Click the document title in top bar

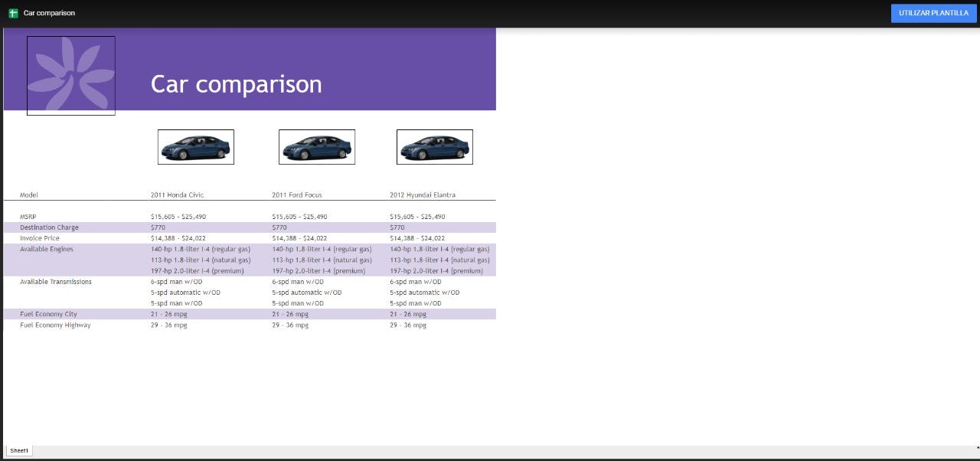point(49,13)
